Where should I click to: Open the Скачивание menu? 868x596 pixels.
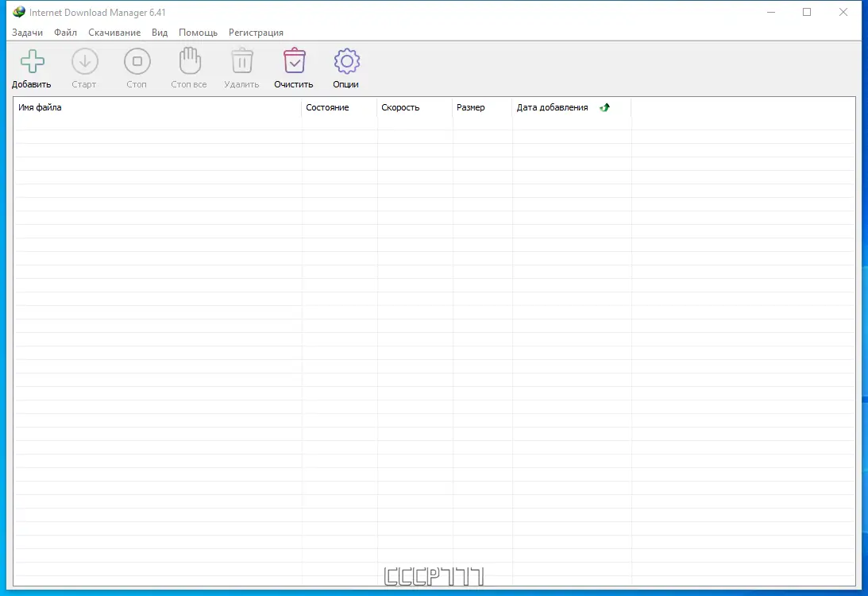click(114, 33)
